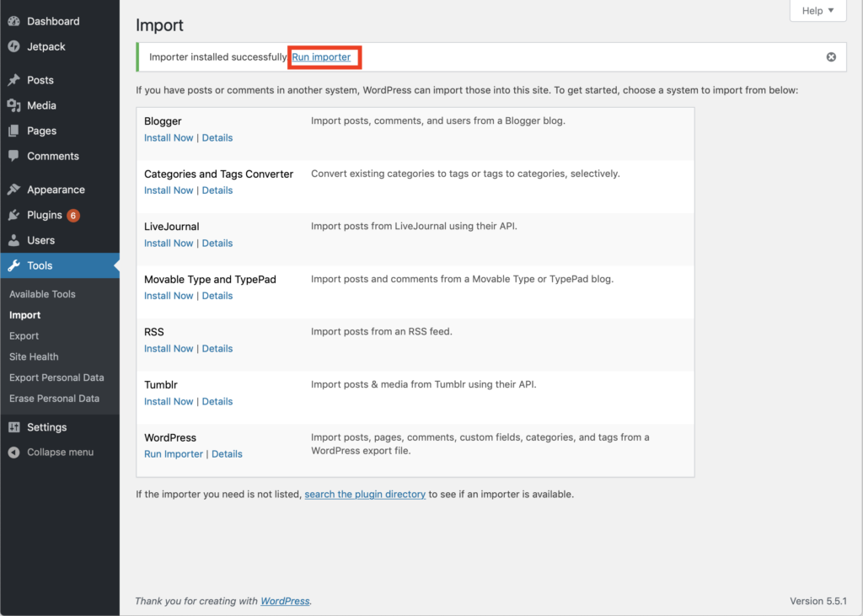
Task: Click the Comments speech bubble icon
Action: click(x=13, y=157)
